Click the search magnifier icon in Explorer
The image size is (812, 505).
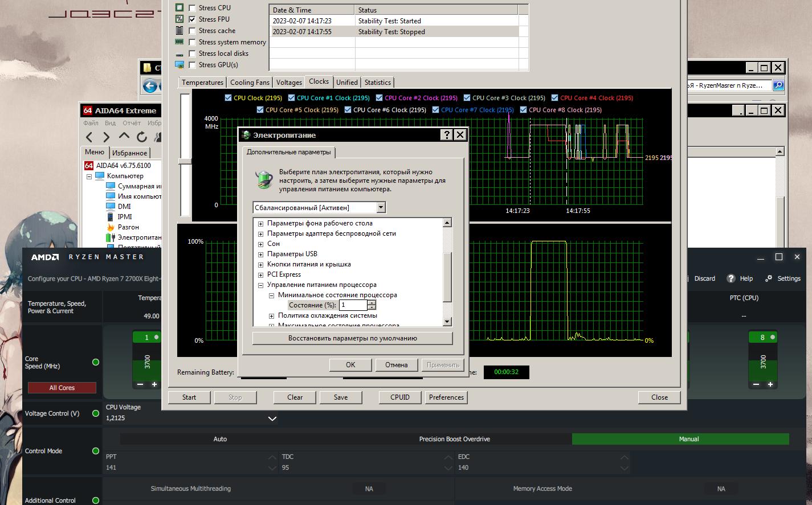[778, 85]
